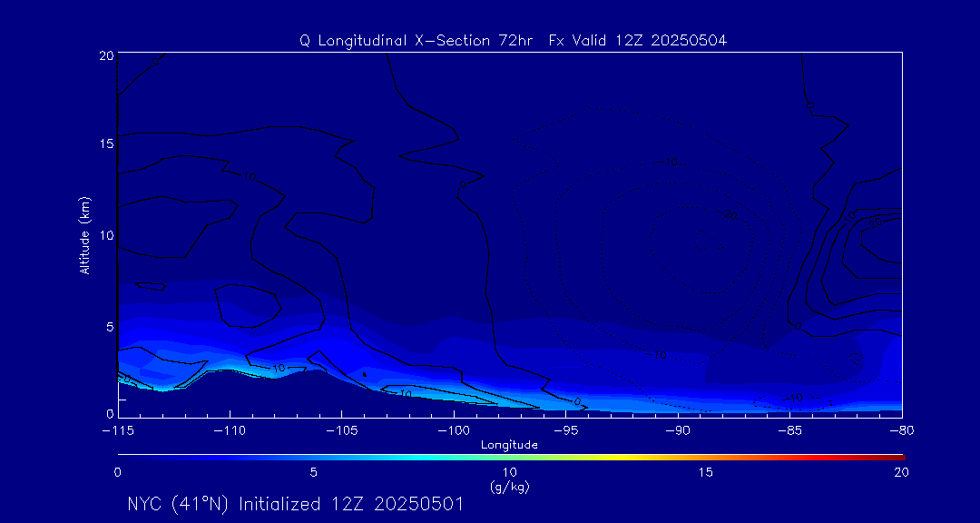Click the 5 tick on the altitude axis
The width and height of the screenshot is (980, 523).
tap(110, 327)
